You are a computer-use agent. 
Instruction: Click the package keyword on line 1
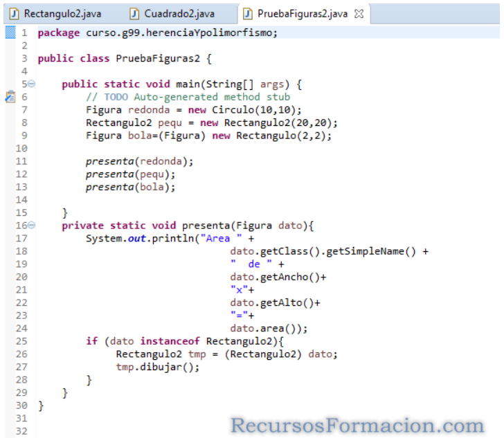click(58, 33)
